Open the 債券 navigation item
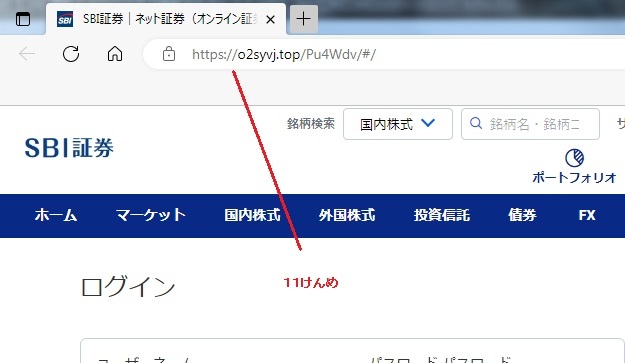The width and height of the screenshot is (625, 363). pyautogui.click(x=522, y=215)
